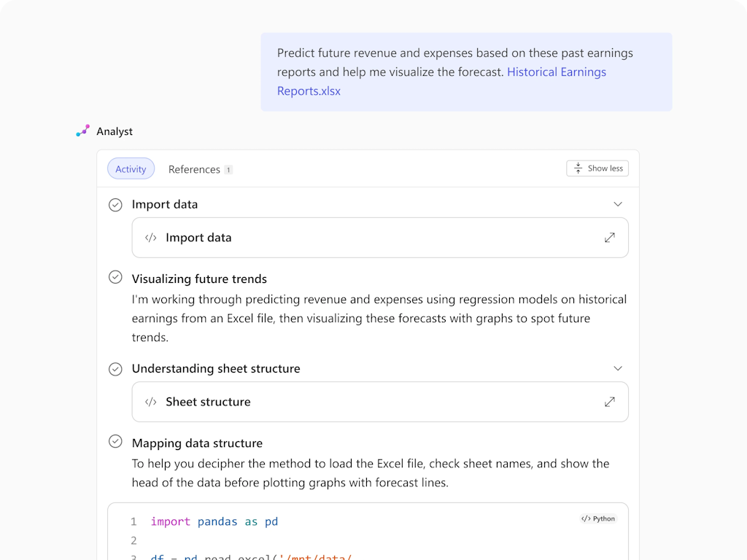Click the Python language badge icon
Screen dimensions: 747x560
coord(586,518)
